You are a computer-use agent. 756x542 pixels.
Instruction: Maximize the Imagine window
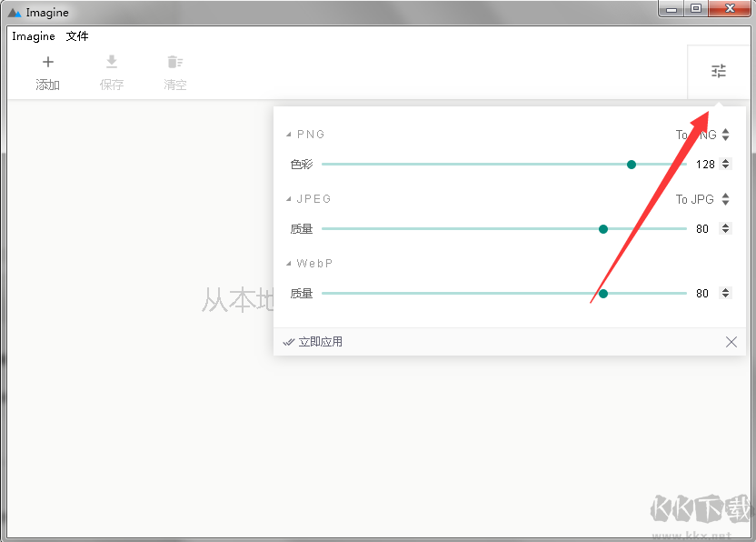click(x=696, y=8)
